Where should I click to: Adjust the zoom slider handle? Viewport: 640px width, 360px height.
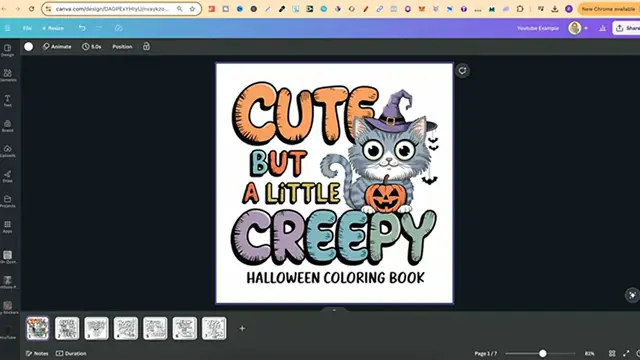coord(542,353)
